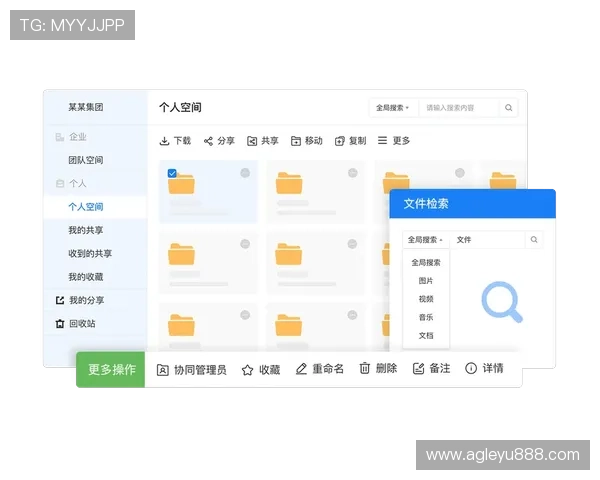Select 全局搜索 option in dropdown list
The width and height of the screenshot is (600, 480).
point(426,263)
